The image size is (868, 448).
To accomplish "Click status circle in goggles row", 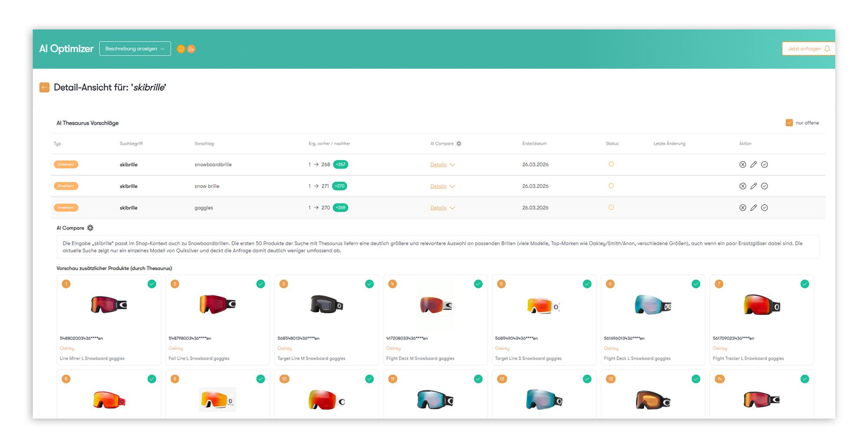I will [611, 208].
